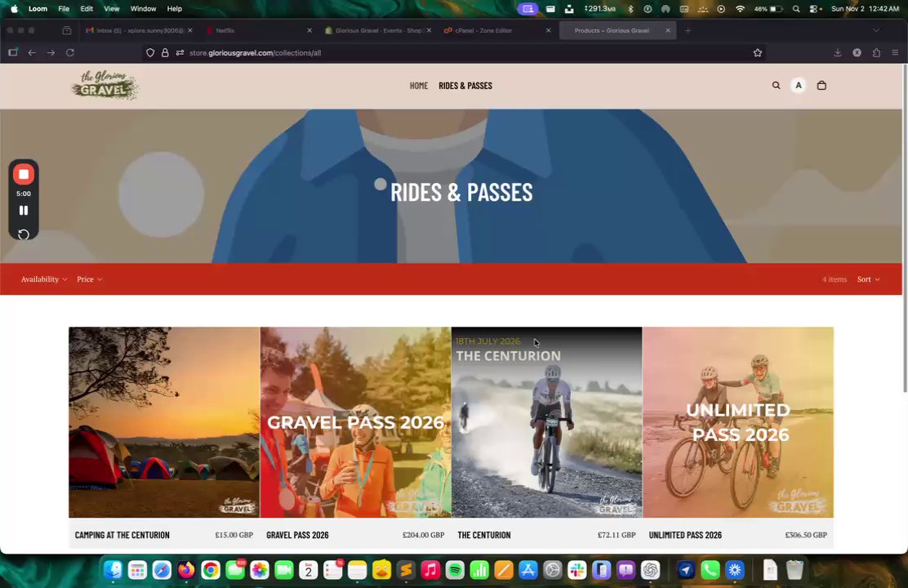
Task: Open Slack from the Dock
Action: (576, 571)
